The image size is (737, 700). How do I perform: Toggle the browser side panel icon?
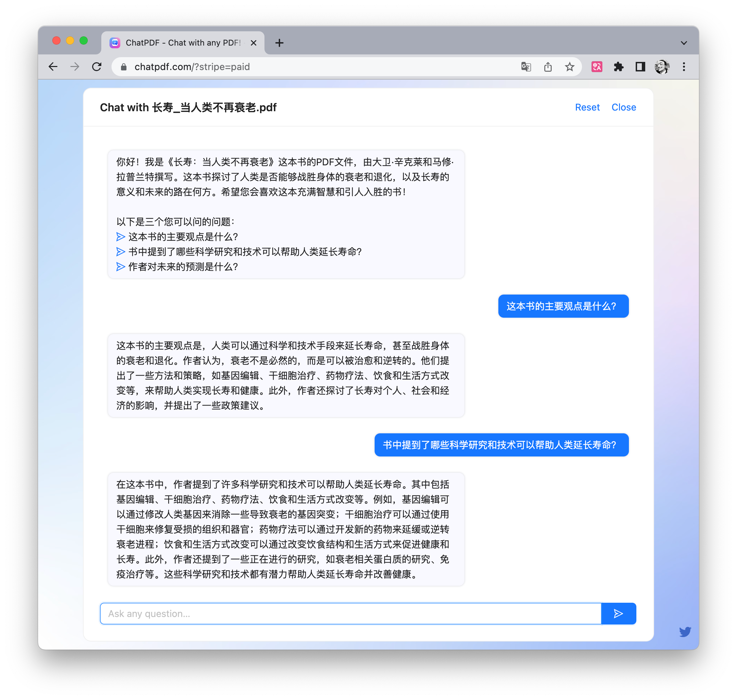point(640,67)
